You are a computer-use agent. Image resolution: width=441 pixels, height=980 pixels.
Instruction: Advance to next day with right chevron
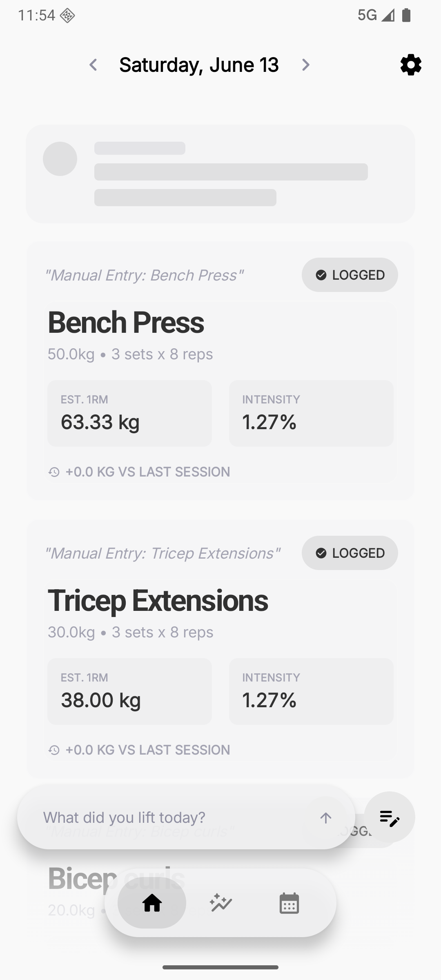click(305, 65)
